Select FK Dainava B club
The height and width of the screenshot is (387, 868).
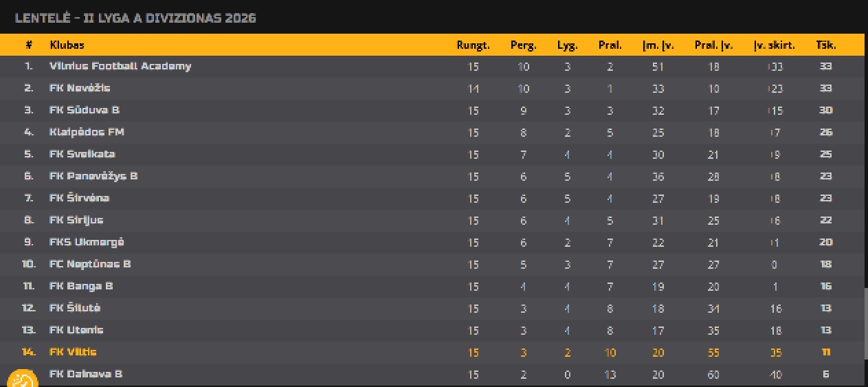click(86, 374)
